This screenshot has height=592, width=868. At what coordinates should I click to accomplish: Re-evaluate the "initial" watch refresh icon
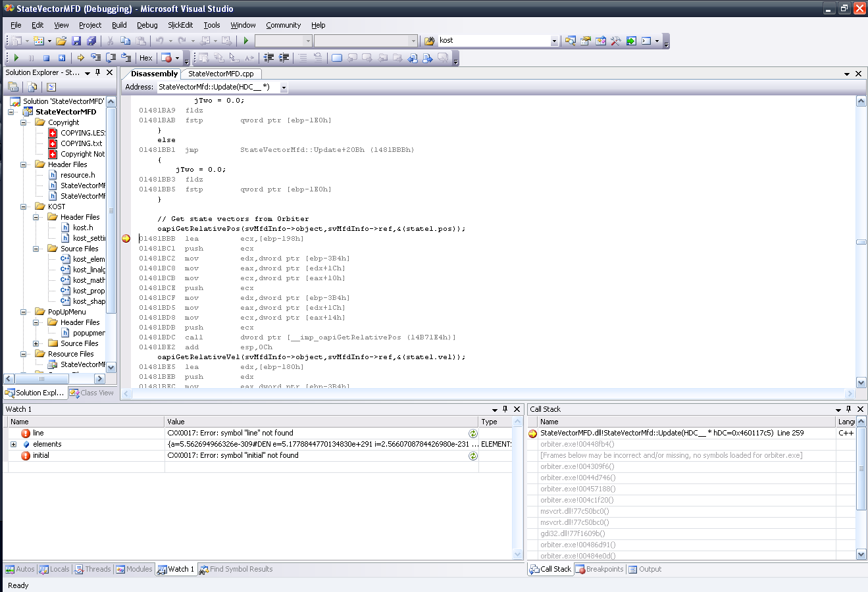(472, 456)
